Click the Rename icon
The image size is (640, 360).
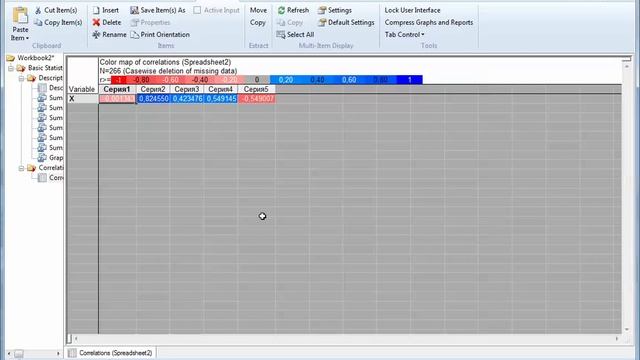click(x=96, y=35)
